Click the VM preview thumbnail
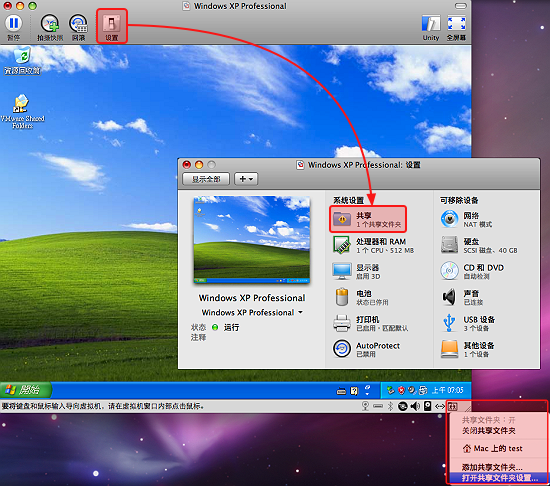This screenshot has width=550, height=486. tap(252, 239)
